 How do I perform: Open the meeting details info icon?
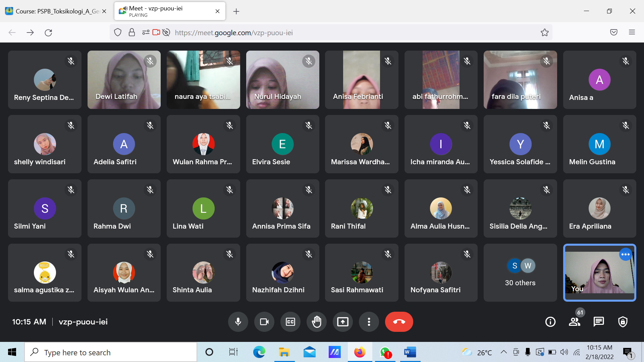pyautogui.click(x=550, y=322)
